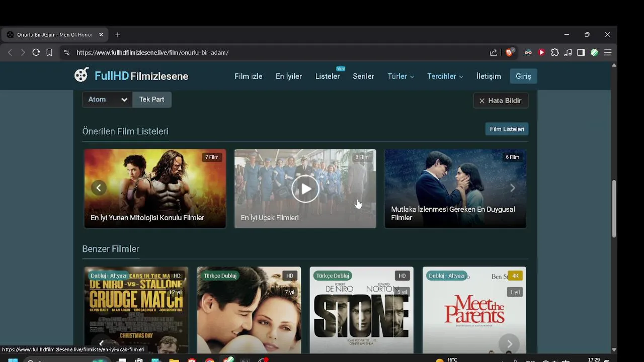Expand the Atom source dropdown
Screen dimensions: 644x362
tap(107, 100)
